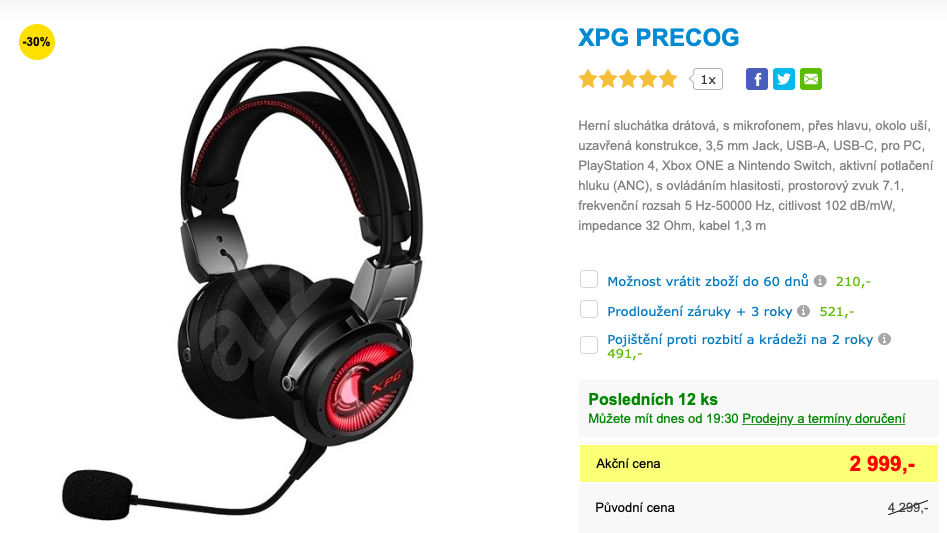Open 'Prodejny a termíny doručení' link
The height and width of the screenshot is (533, 947).
[823, 418]
